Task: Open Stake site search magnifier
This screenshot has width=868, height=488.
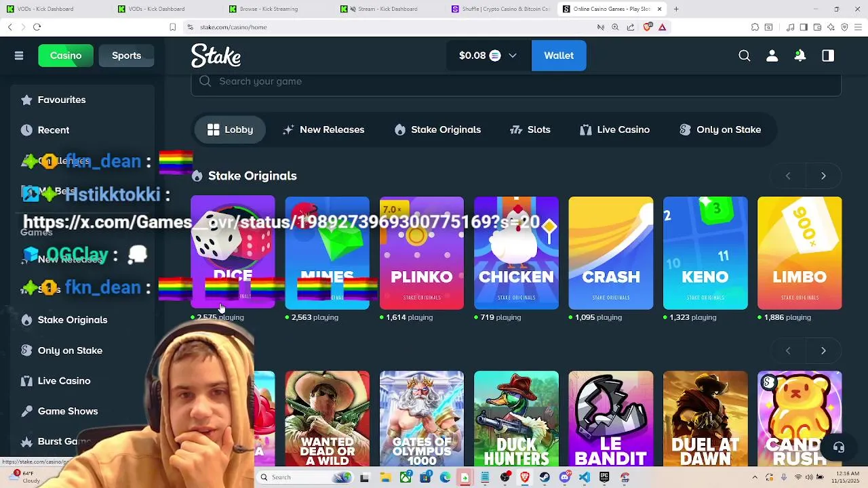Action: coord(745,56)
